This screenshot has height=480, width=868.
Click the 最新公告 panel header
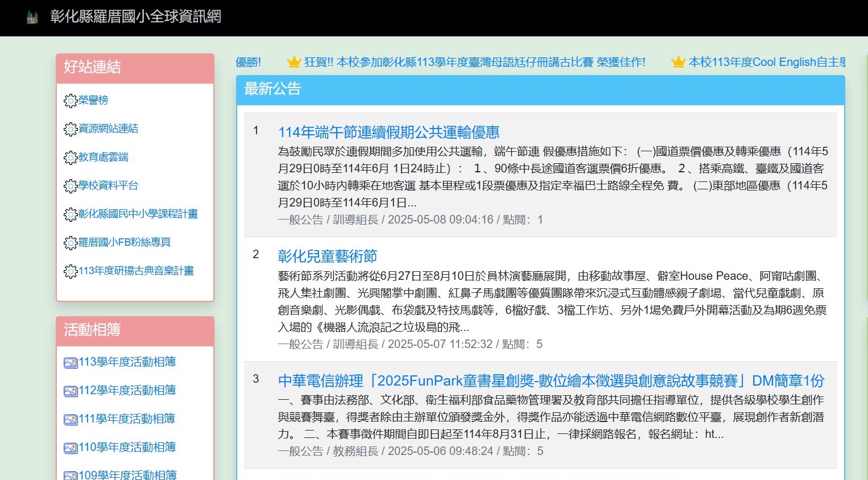pyautogui.click(x=272, y=89)
